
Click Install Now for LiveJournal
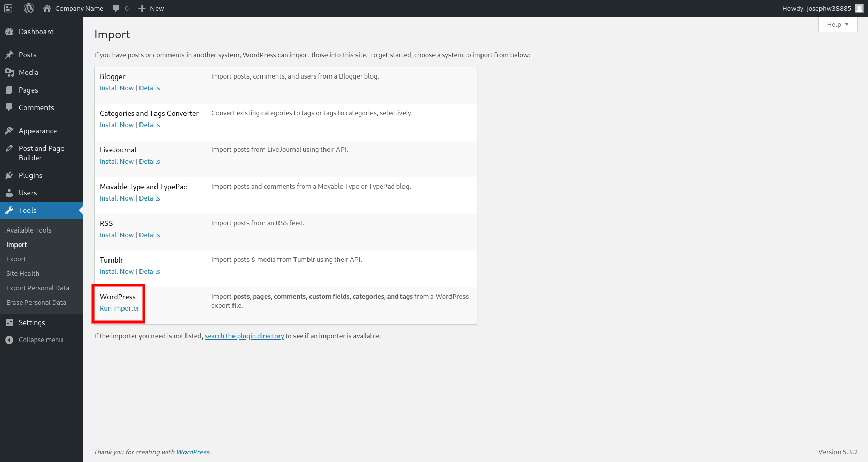(117, 161)
